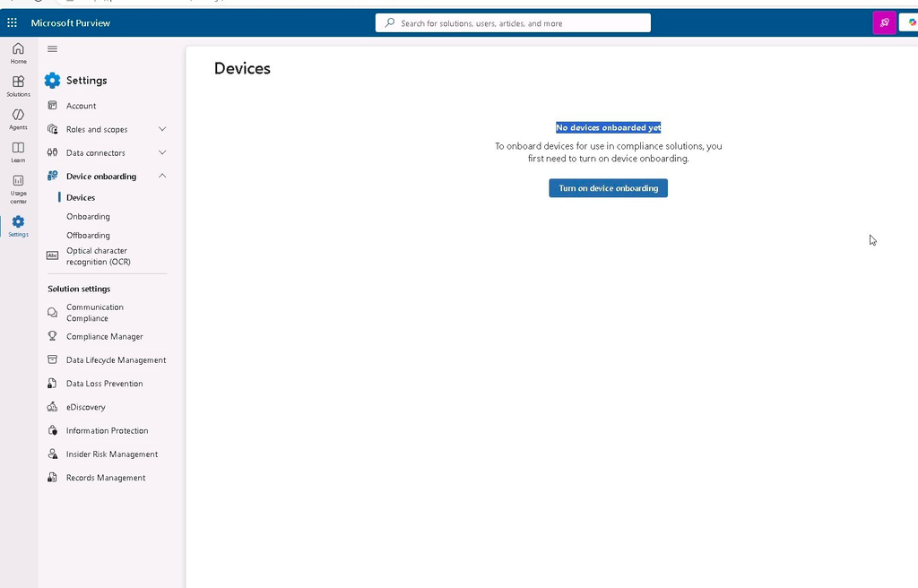Collapse Device onboarding section chevron
The height and width of the screenshot is (588, 918).
(x=162, y=176)
